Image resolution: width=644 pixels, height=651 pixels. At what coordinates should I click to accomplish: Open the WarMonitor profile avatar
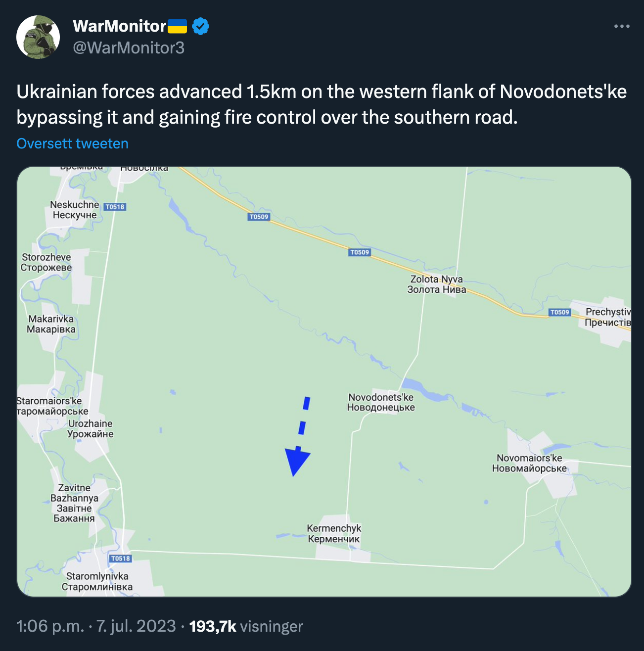tap(38, 37)
